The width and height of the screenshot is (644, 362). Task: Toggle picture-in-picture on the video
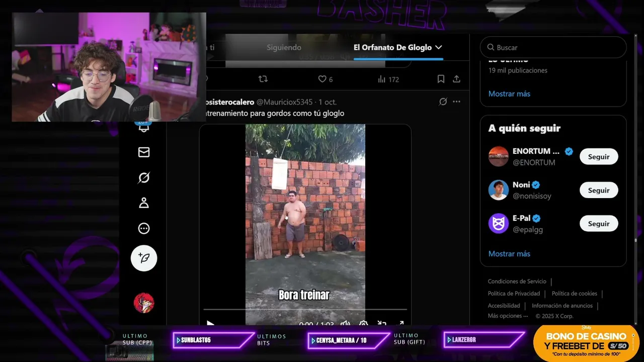[382, 323]
